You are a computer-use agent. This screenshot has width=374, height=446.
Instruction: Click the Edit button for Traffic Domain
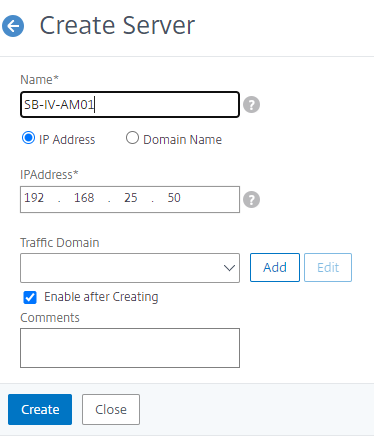(328, 267)
